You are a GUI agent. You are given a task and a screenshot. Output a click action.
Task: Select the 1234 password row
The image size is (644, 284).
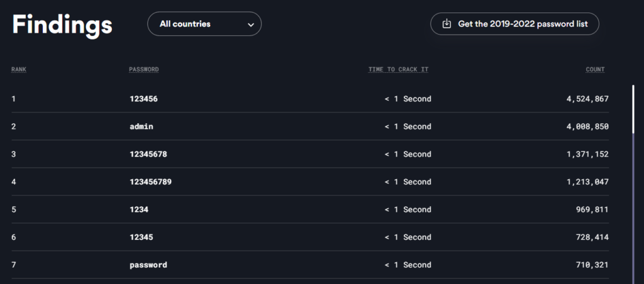pos(138,209)
